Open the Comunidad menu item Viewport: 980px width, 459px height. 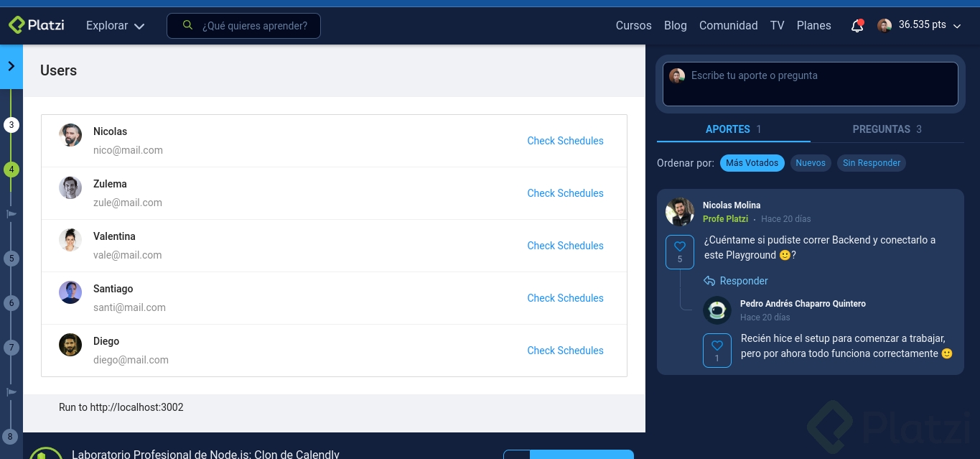click(728, 25)
